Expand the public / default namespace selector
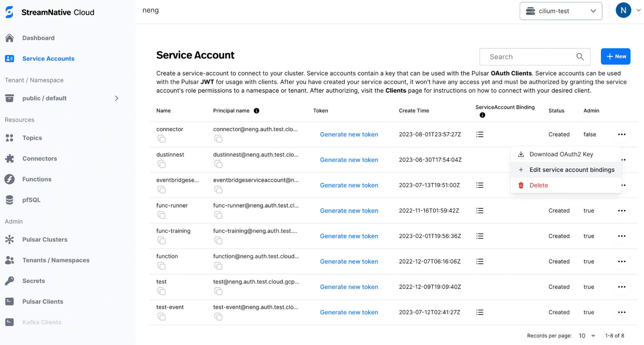The image size is (644, 345). tap(117, 98)
